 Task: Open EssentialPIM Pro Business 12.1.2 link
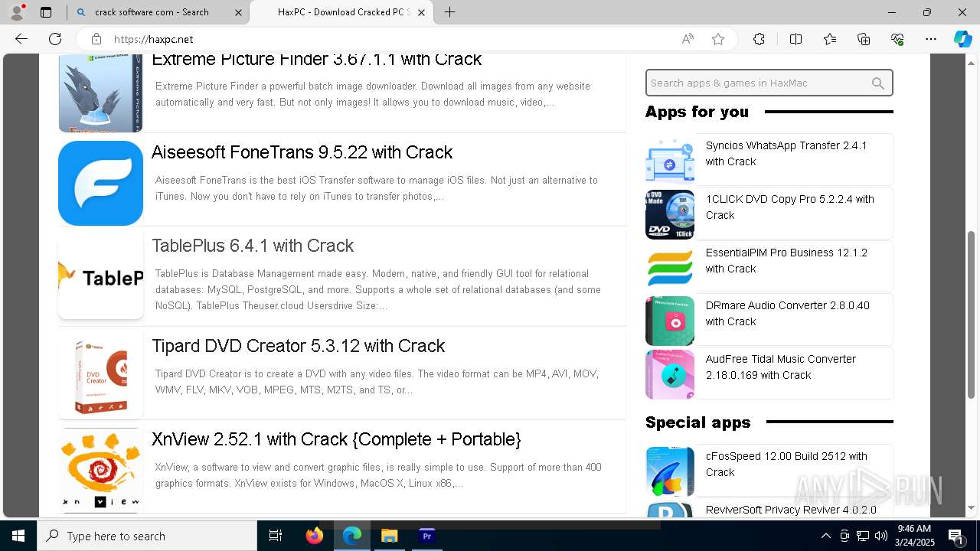pos(786,260)
